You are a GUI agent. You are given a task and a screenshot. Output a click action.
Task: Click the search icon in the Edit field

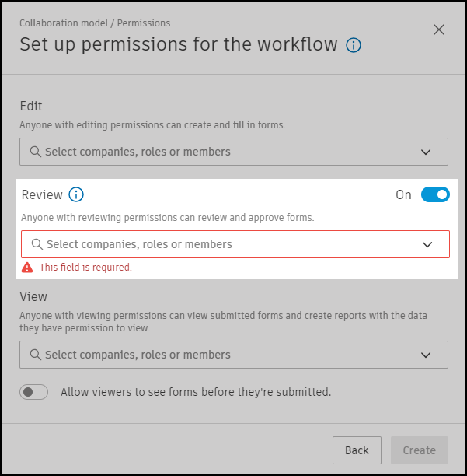tap(35, 152)
